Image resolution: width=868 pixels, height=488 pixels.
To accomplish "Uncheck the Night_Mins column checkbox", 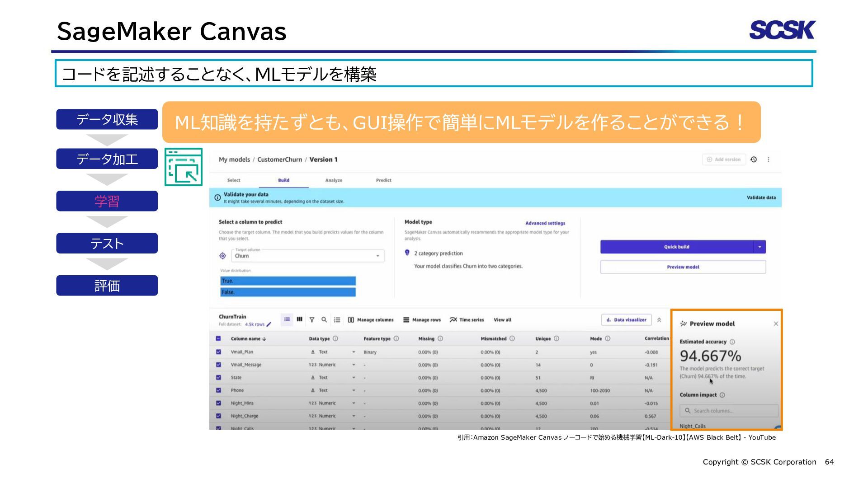I will (x=218, y=403).
